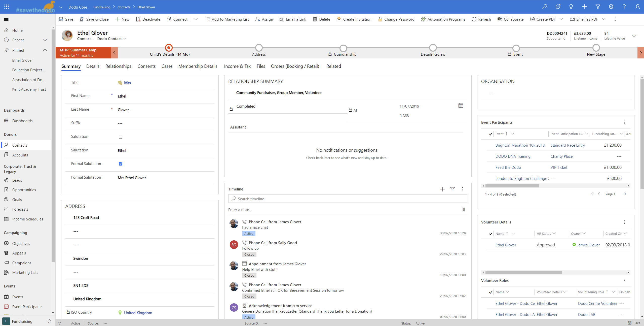
Task: Open the Connect split dropdown arrow
Action: click(196, 19)
